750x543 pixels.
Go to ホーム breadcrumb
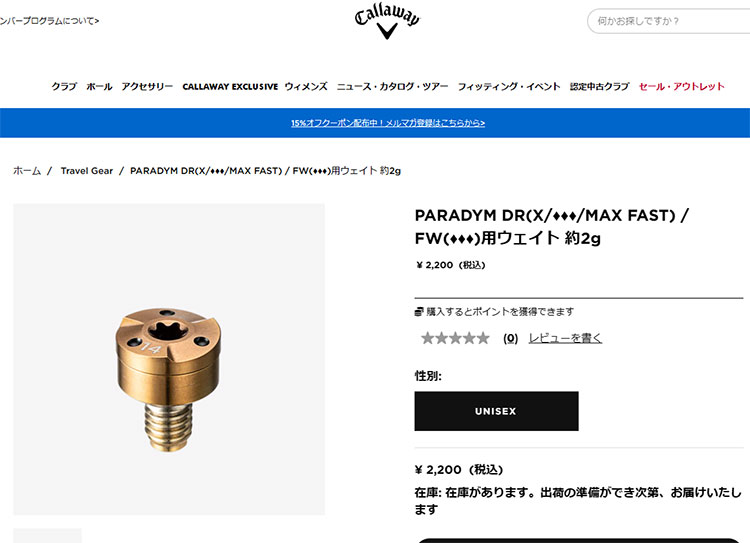click(x=27, y=171)
